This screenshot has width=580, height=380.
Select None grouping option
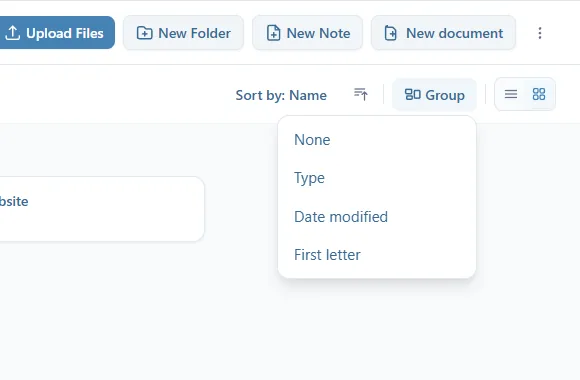(377, 140)
